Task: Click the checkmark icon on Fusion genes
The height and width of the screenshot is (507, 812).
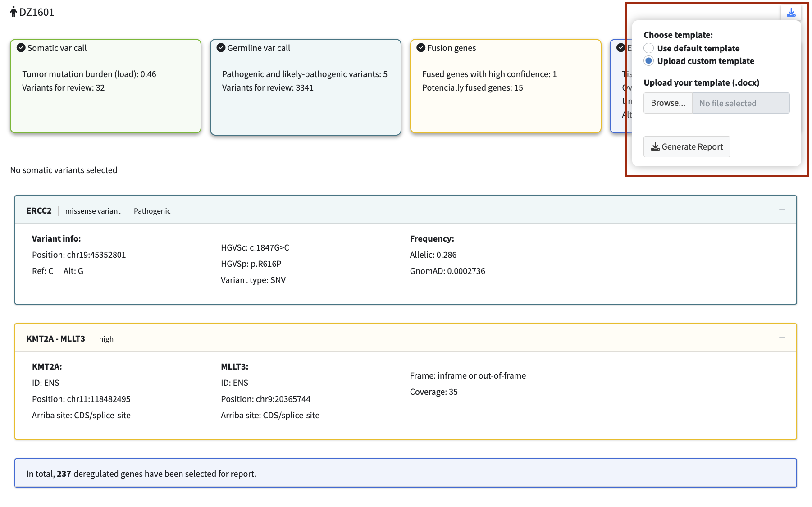Action: pyautogui.click(x=421, y=48)
